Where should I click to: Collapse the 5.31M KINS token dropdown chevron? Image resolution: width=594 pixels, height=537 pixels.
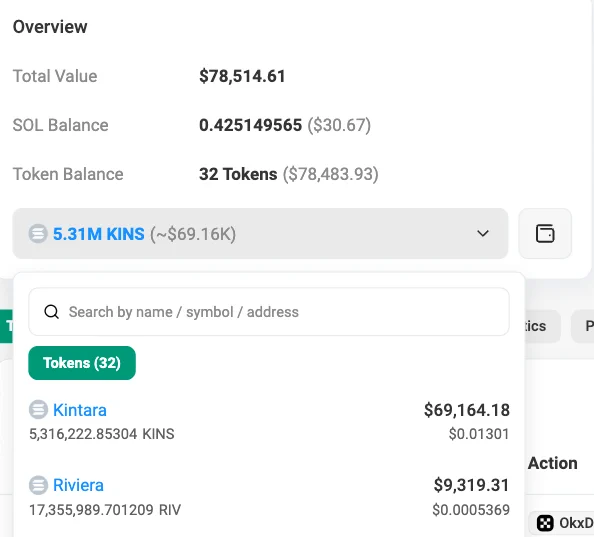coord(482,233)
